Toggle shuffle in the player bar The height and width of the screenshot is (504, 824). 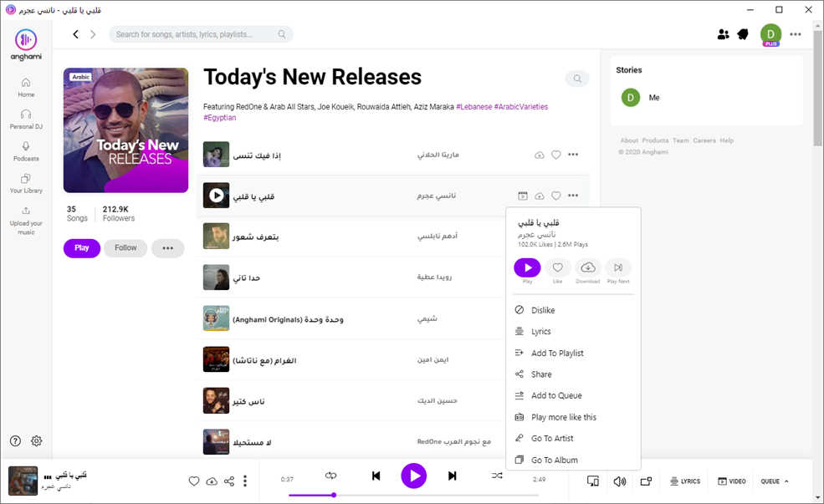497,476
